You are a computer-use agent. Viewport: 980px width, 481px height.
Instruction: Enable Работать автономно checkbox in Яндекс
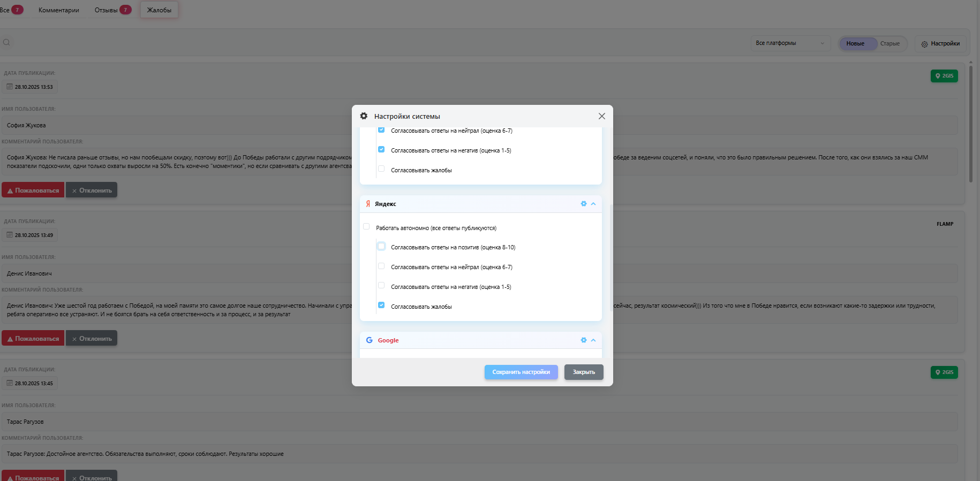366,227
